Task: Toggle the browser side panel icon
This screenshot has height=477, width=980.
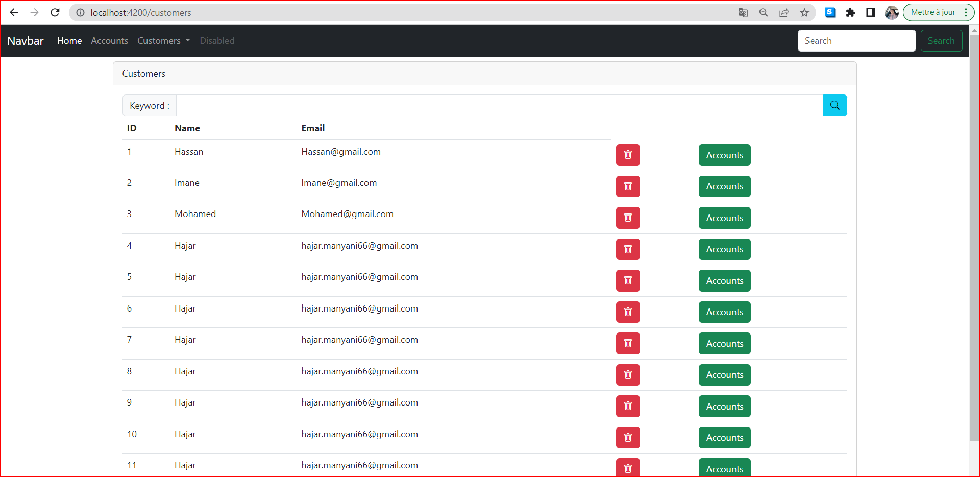Action: coord(871,12)
